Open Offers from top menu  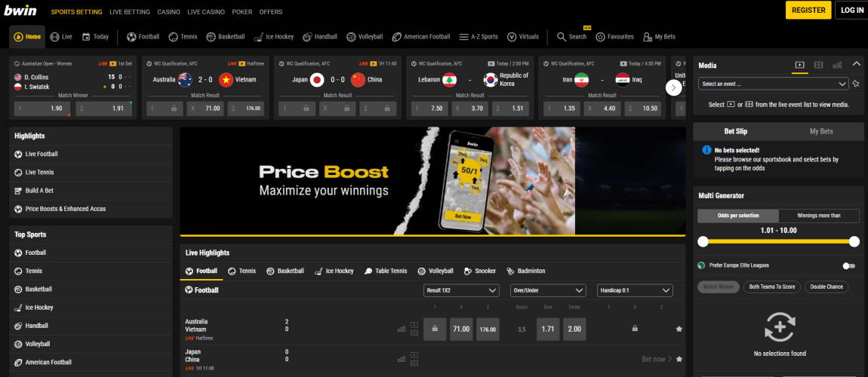coord(271,11)
